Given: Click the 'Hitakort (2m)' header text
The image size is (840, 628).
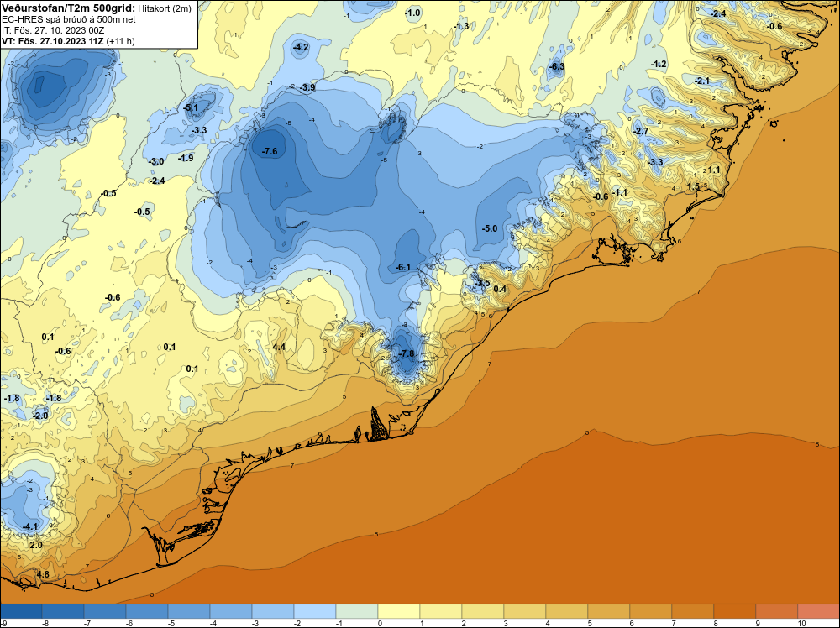Looking at the screenshot, I should [x=165, y=8].
